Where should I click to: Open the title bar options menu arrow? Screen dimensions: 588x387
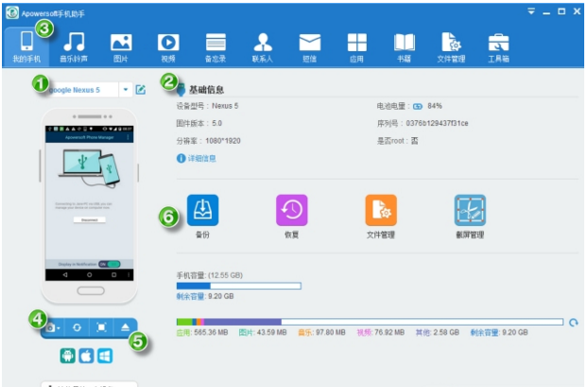[531, 11]
